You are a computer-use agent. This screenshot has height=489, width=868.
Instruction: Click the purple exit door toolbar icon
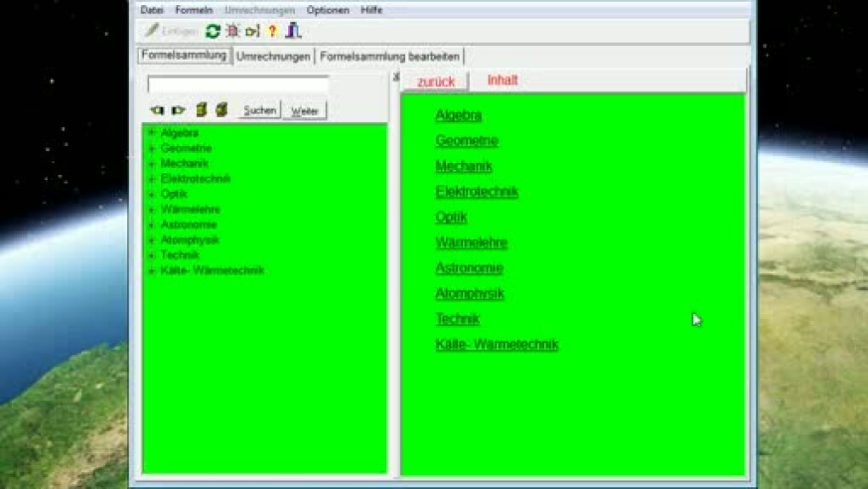[x=293, y=32]
